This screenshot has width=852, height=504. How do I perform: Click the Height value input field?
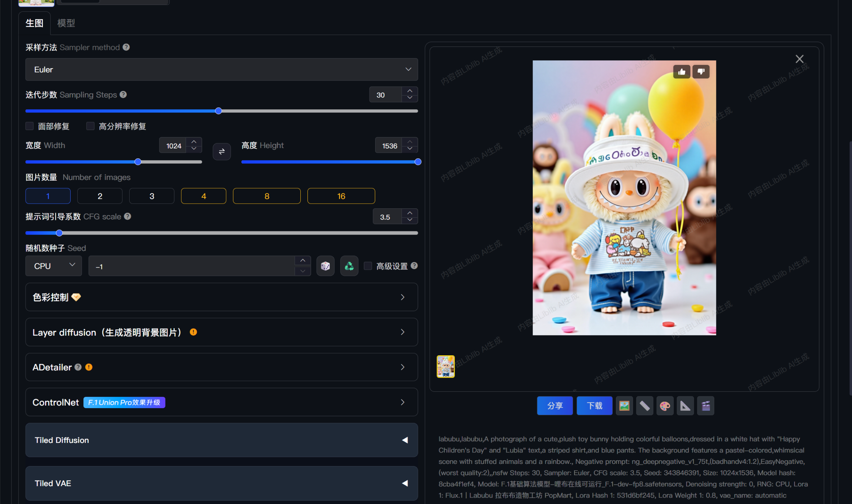pos(389,146)
